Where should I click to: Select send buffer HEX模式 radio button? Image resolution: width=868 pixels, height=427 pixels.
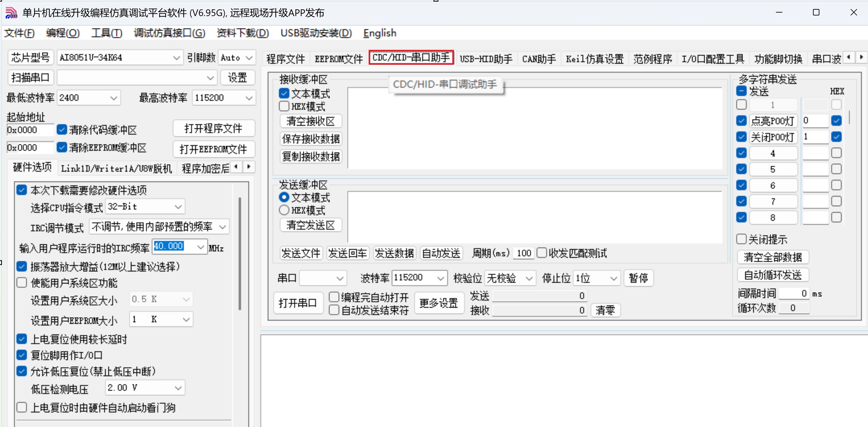[x=284, y=210]
